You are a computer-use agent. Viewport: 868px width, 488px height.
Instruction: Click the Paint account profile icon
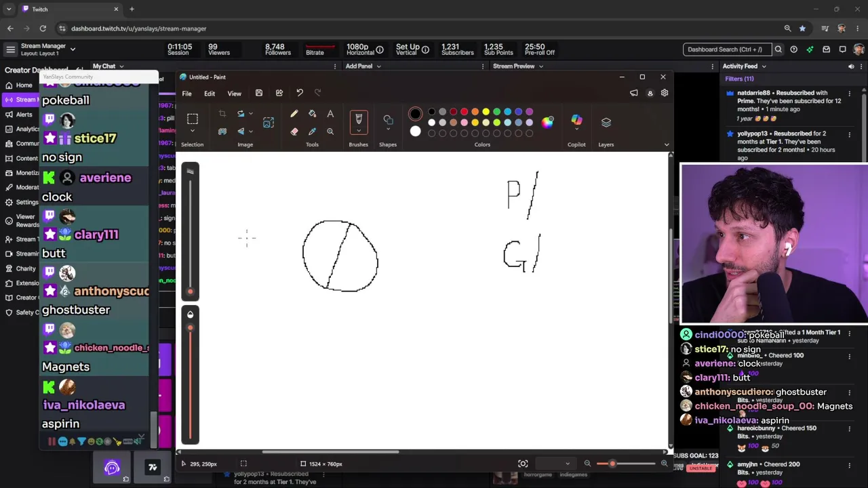650,93
